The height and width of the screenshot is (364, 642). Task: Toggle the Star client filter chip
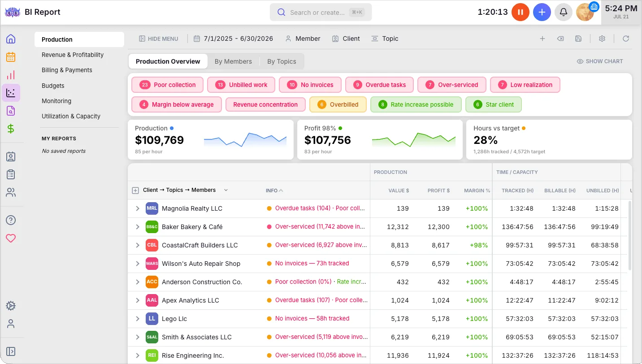pyautogui.click(x=494, y=104)
